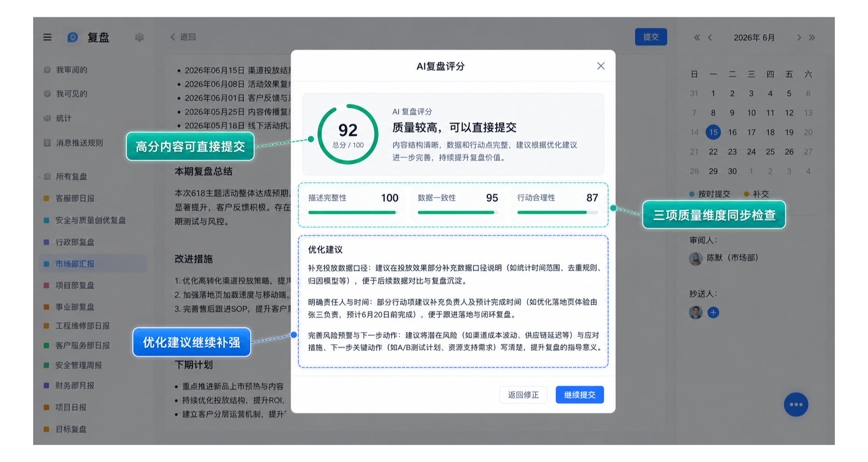Collapse the 所有复盘 tree section
Image resolution: width=868 pixels, height=462 pixels.
[39, 177]
